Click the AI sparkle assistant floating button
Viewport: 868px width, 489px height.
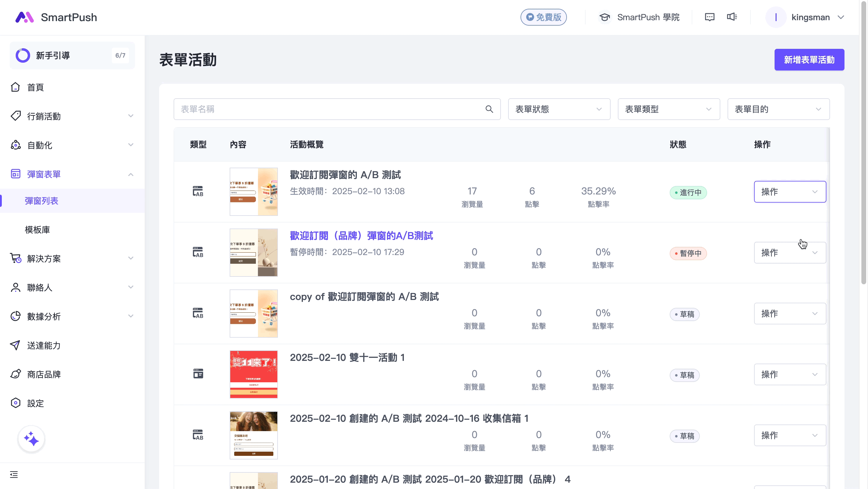(31, 439)
